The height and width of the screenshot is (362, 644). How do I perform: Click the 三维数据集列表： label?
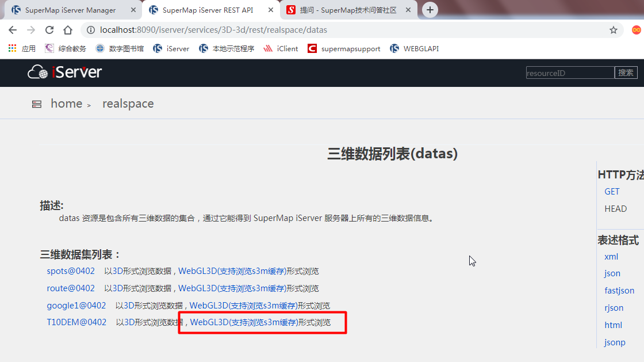(x=80, y=255)
